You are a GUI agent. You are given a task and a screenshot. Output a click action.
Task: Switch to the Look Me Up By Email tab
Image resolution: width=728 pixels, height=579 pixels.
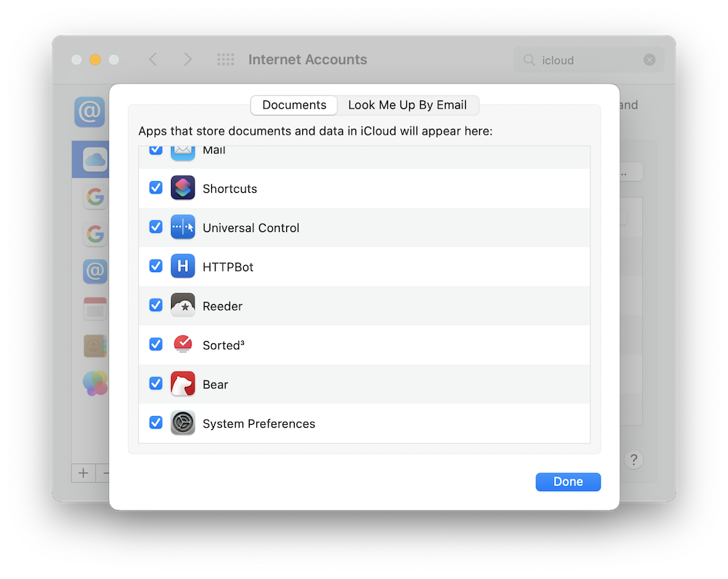[408, 105]
